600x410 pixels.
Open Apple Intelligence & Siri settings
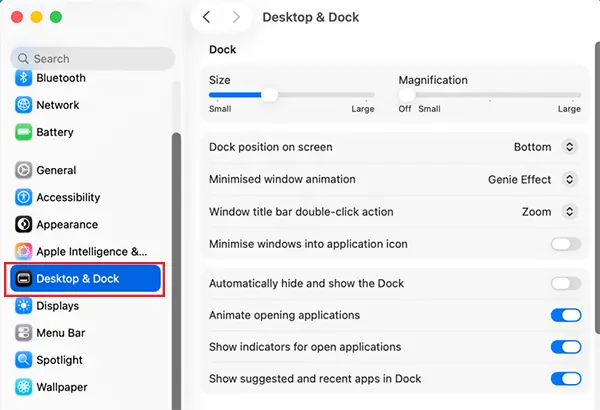coord(92,252)
